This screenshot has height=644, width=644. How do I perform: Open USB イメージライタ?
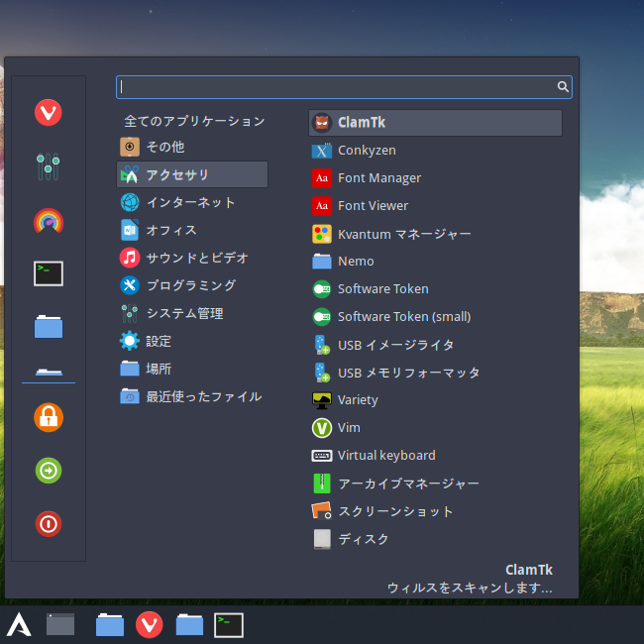[435, 345]
